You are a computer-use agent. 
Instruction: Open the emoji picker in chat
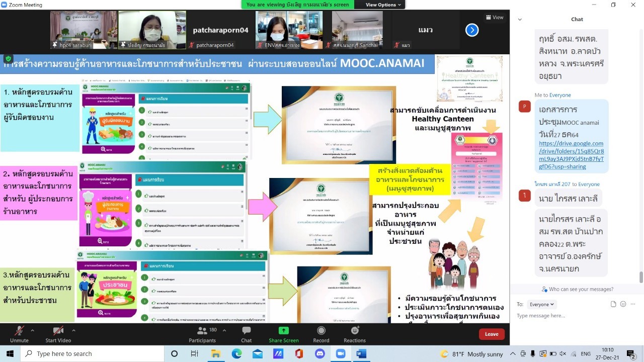point(623,304)
